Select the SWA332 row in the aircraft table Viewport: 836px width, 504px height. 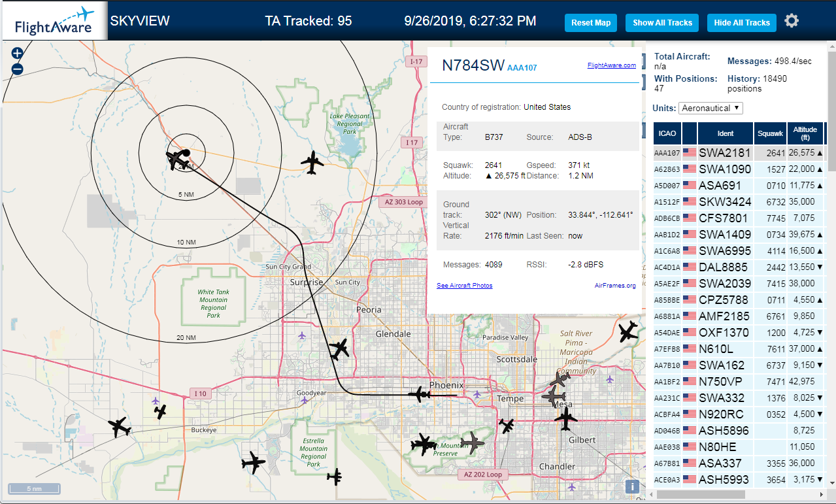tap(739, 398)
